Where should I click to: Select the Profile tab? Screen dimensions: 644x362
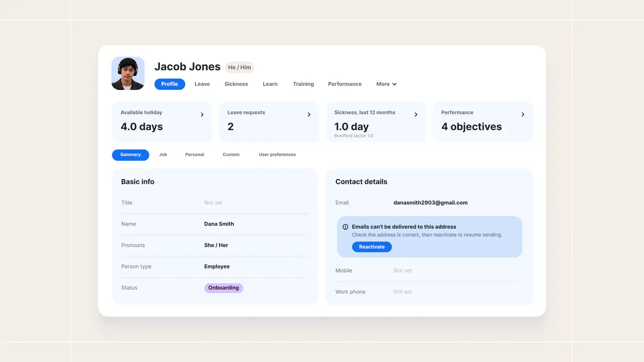click(x=170, y=84)
